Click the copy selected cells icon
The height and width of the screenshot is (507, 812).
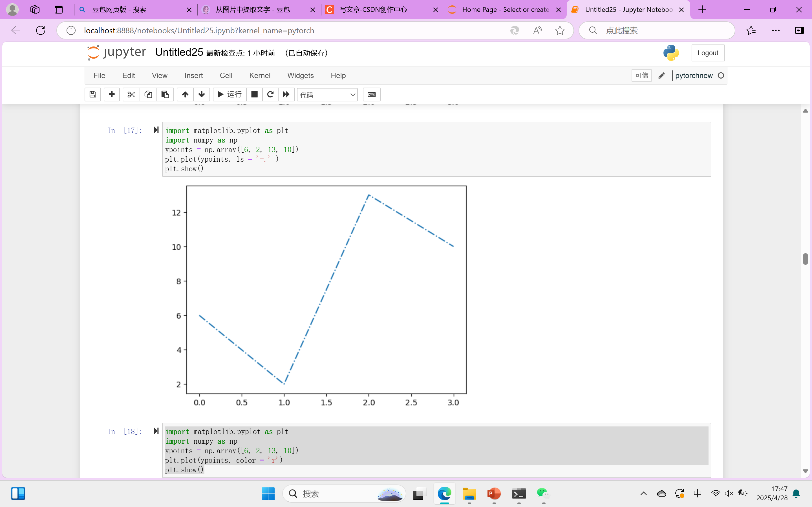(x=148, y=95)
